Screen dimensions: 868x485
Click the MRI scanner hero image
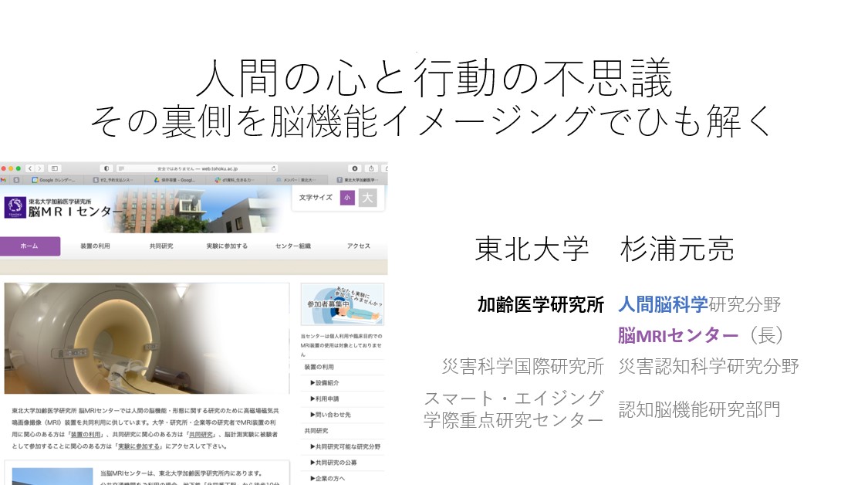pos(147,338)
